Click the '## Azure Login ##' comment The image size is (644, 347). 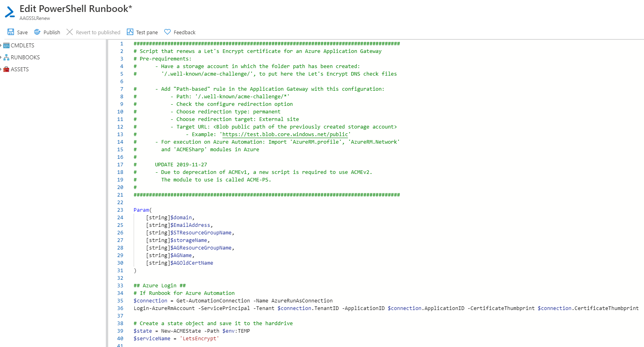(x=160, y=286)
